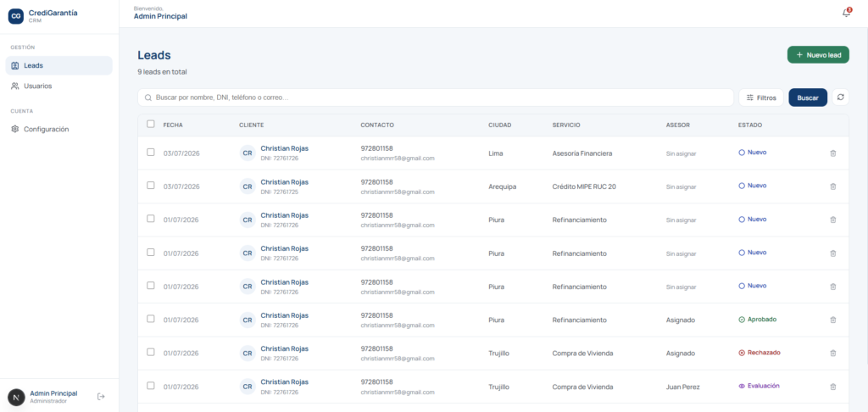Select all leads with the header checkbox
The width and height of the screenshot is (868, 412).
[151, 124]
